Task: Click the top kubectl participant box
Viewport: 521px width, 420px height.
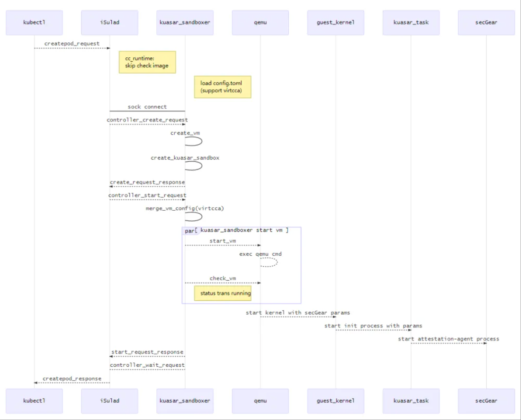Action: [x=34, y=23]
